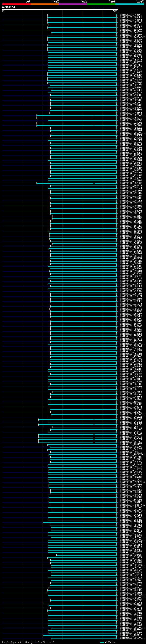The image size is (146, 644).
Task: Open hit UniRef100_B9RJU7
Action: click(131, 30)
